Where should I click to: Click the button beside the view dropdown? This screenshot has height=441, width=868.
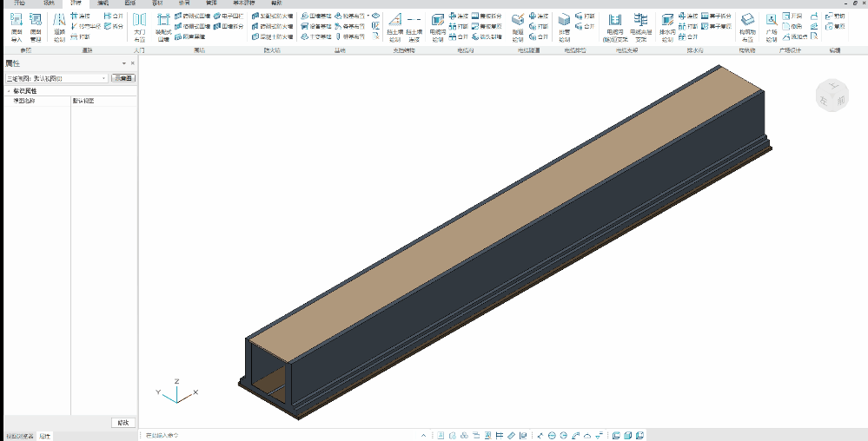(x=123, y=78)
